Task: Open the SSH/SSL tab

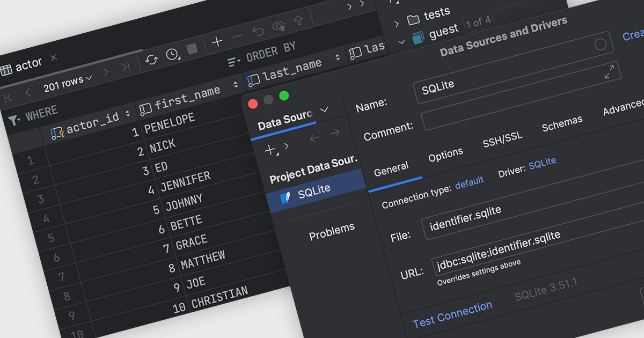Action: (x=502, y=140)
